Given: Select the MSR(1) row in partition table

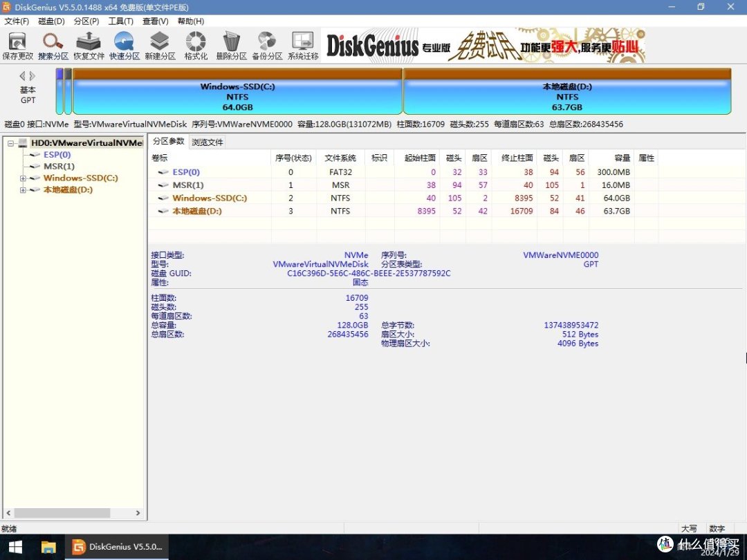Looking at the screenshot, I should [x=403, y=185].
